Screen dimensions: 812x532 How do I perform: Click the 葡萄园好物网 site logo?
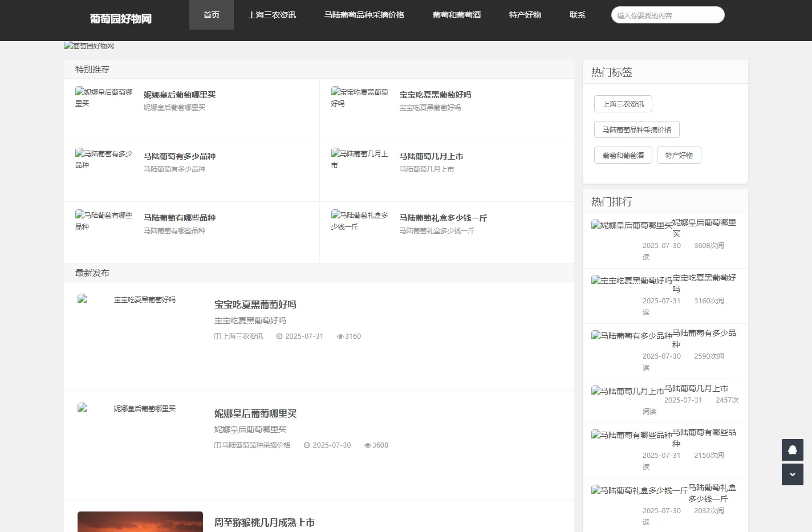point(121,19)
